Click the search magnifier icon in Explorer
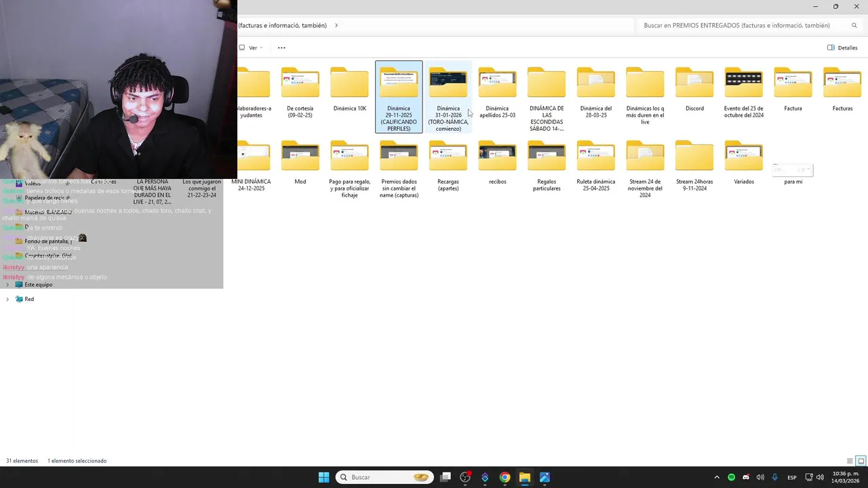This screenshot has width=868, height=488. pyautogui.click(x=854, y=25)
